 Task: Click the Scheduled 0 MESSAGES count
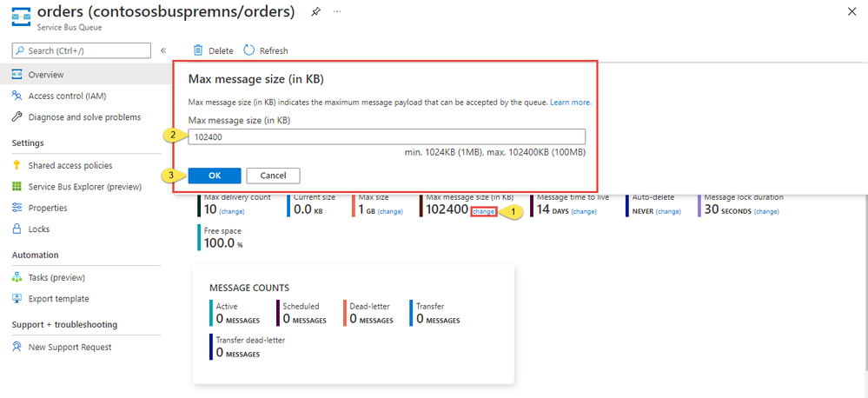[x=304, y=319]
